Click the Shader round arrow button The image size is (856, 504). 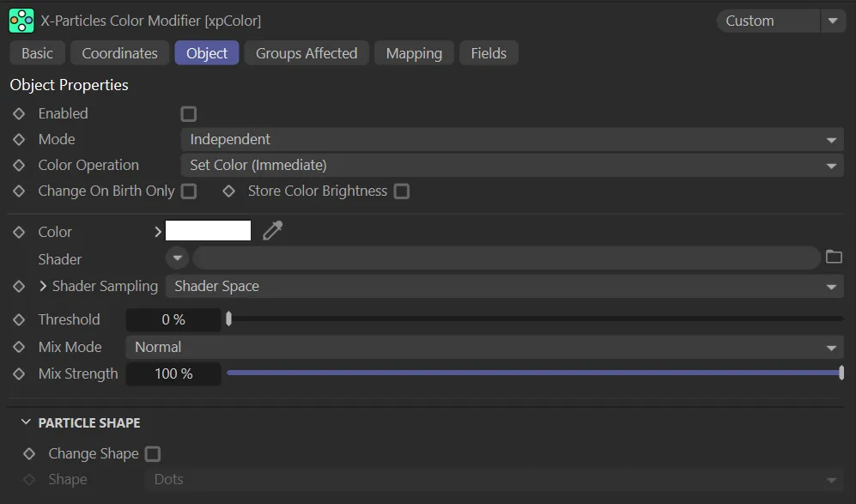tap(177, 258)
